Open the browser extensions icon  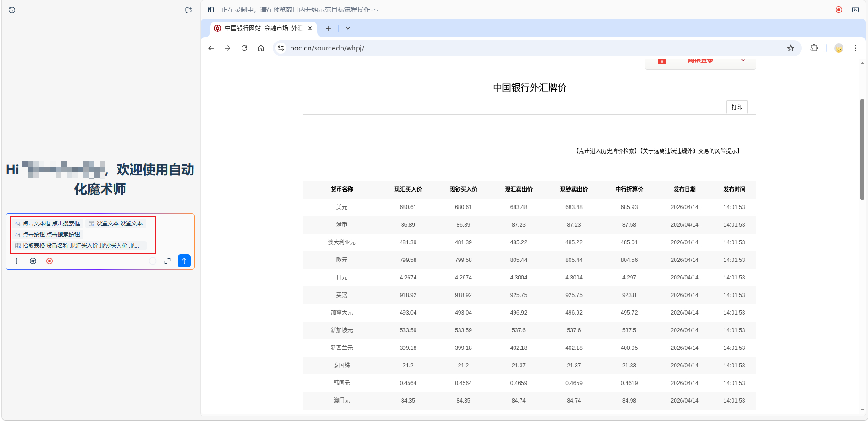(x=814, y=48)
